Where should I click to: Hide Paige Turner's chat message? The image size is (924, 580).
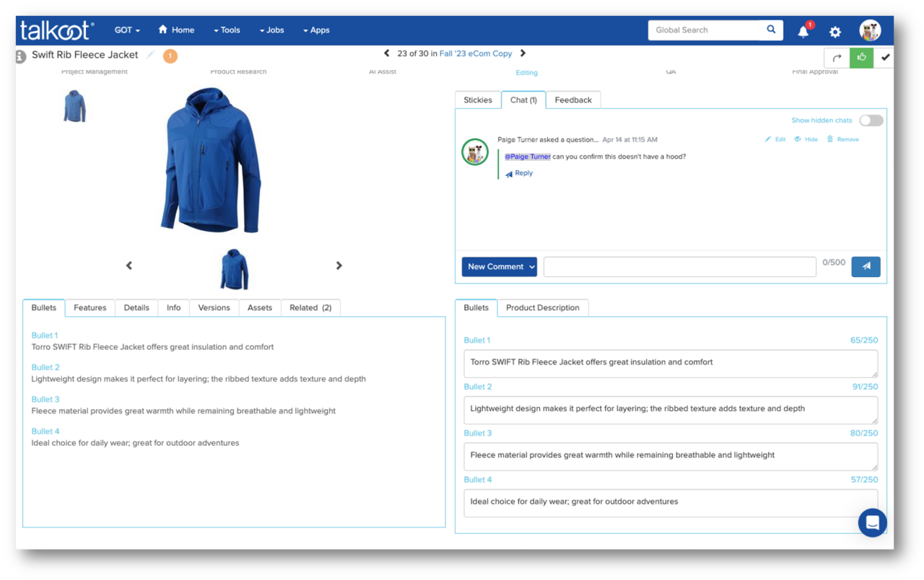(x=806, y=139)
